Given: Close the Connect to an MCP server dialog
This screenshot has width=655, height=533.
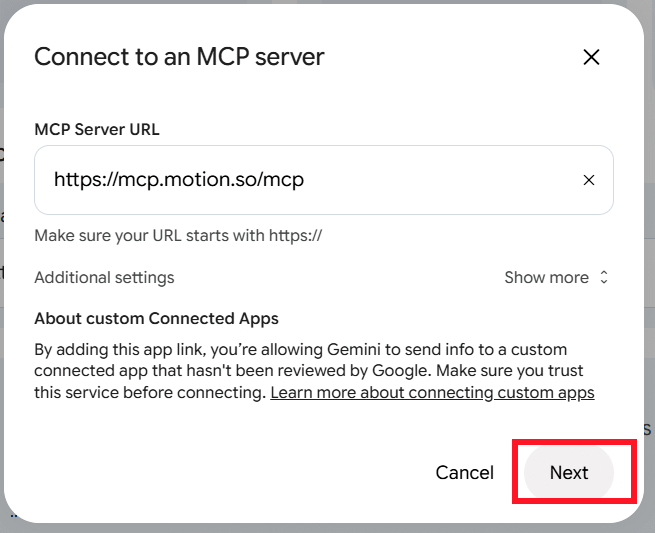Looking at the screenshot, I should tap(591, 57).
